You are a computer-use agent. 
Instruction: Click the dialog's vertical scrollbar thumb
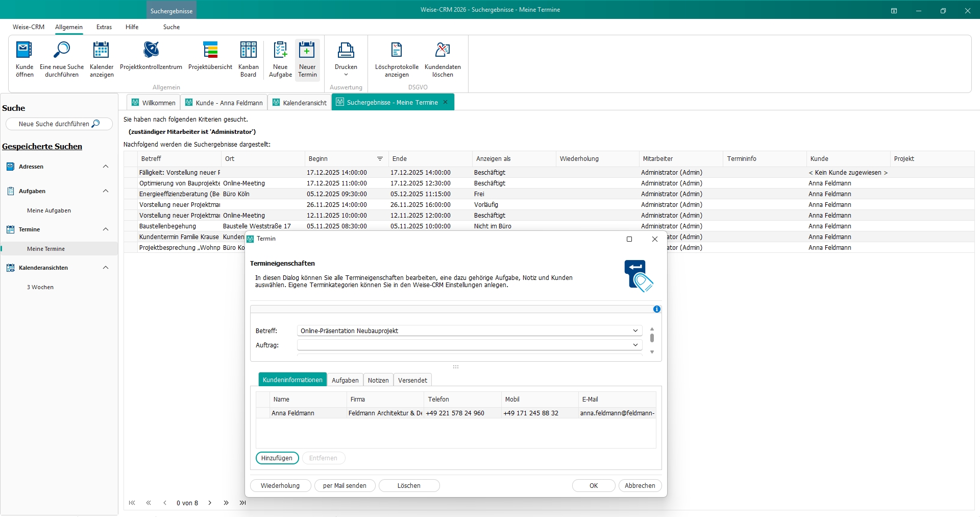[652, 338]
